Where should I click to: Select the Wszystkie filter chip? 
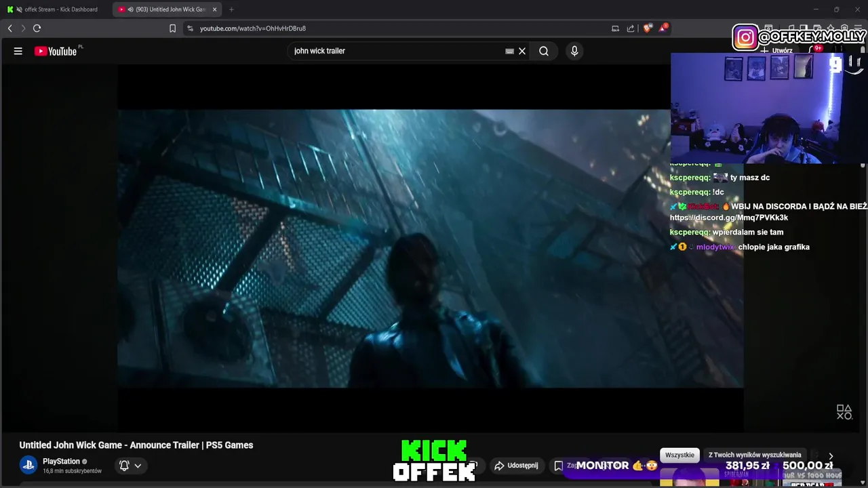[679, 455]
